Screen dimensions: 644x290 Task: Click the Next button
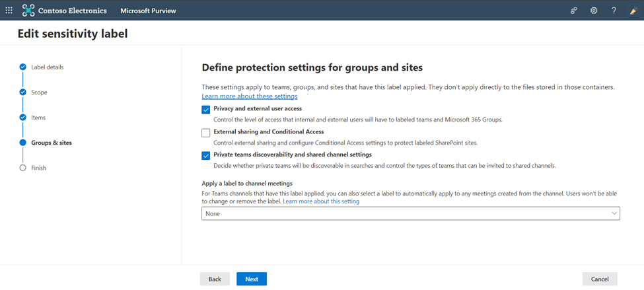pos(252,279)
